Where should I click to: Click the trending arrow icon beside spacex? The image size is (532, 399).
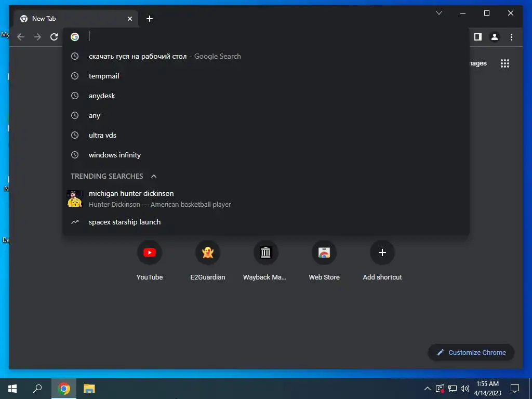click(x=75, y=222)
